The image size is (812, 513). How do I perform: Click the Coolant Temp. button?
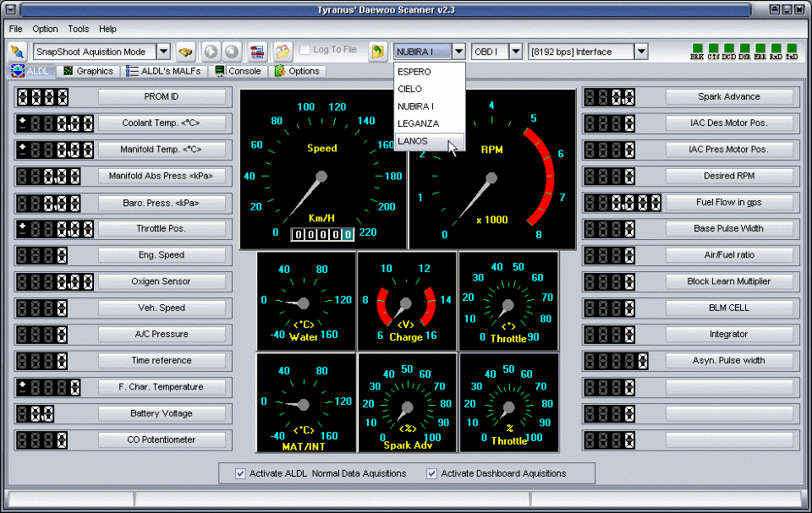pyautogui.click(x=162, y=123)
